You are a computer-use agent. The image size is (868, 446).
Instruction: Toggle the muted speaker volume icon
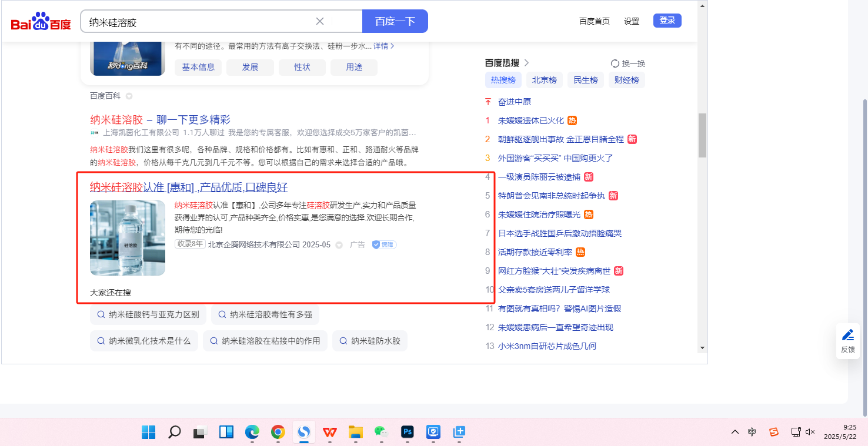click(x=810, y=432)
